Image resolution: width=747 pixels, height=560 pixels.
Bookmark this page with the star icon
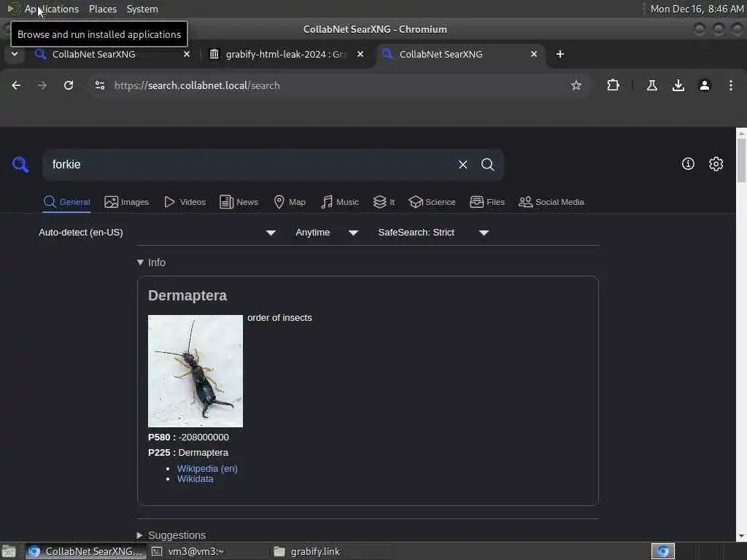tap(576, 85)
